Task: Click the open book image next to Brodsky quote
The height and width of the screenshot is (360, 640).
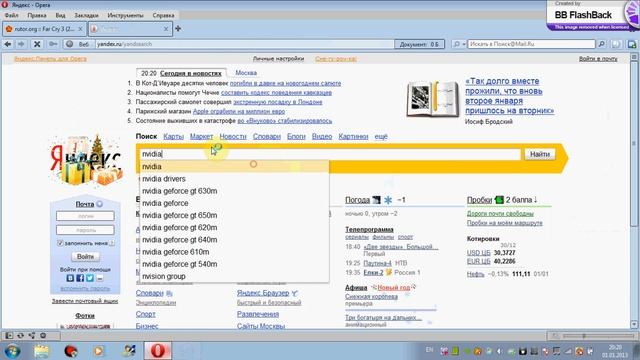Action: click(433, 99)
